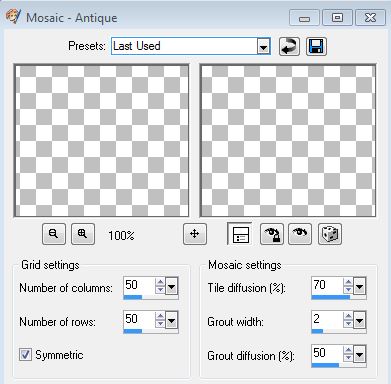
Task: Click Grout diffusion value field
Action: coord(327,353)
